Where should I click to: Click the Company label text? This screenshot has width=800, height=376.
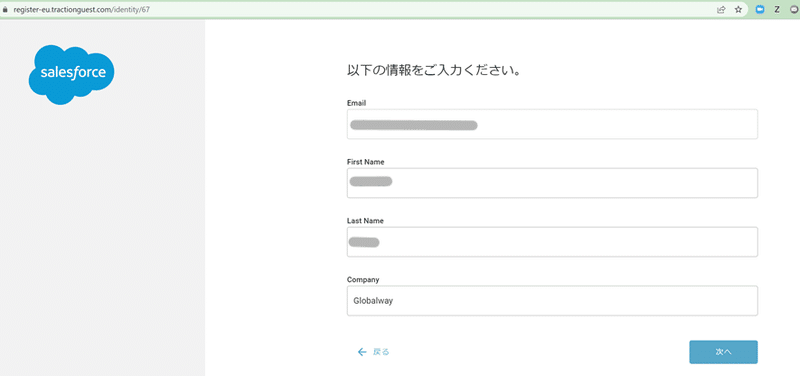(x=363, y=280)
